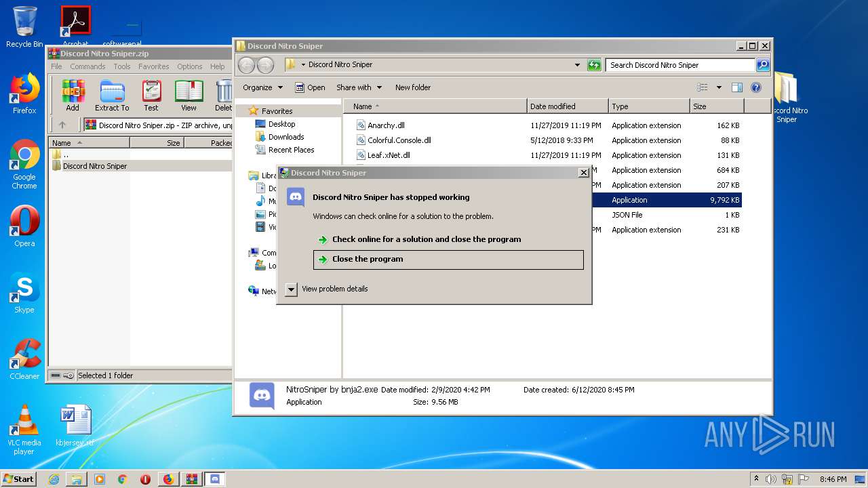868x488 pixels.
Task: Click the taskbar clock showing 8:46 PM
Action: pyautogui.click(x=833, y=479)
